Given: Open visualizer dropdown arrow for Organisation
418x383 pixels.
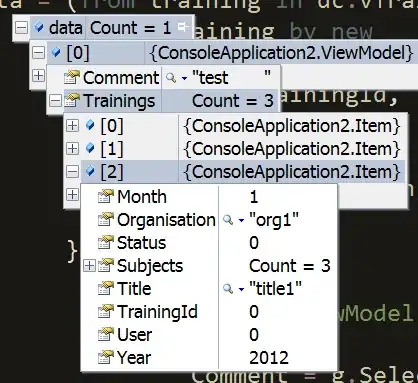Looking at the screenshot, I should pyautogui.click(x=241, y=221).
